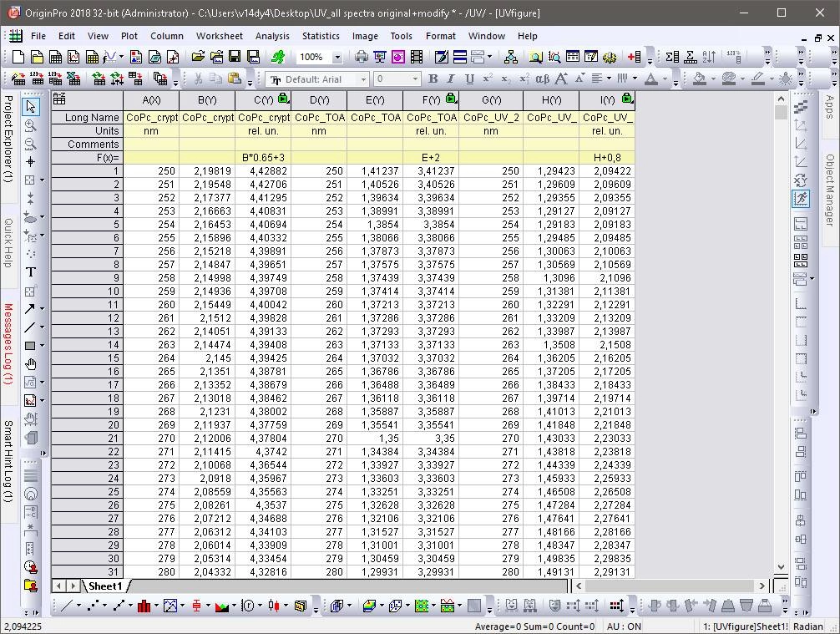Click the Scatter plot icon in bottom toolbar

pyautogui.click(x=93, y=606)
